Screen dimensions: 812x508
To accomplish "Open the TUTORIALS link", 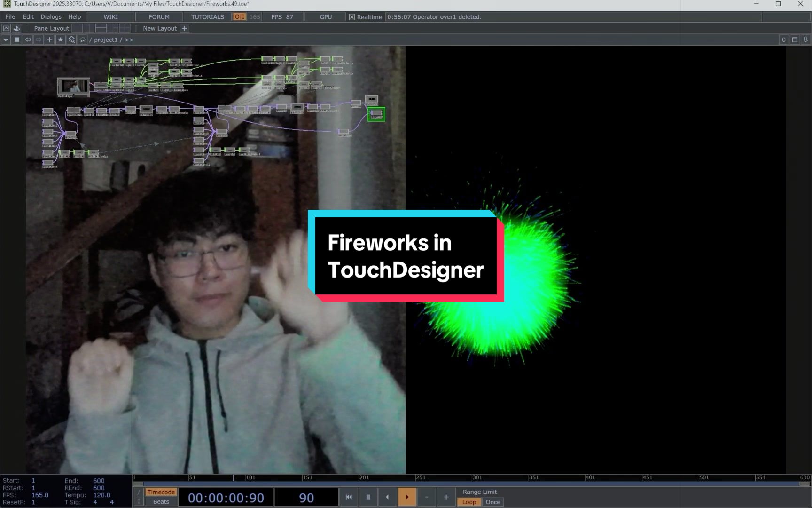I will [x=208, y=17].
